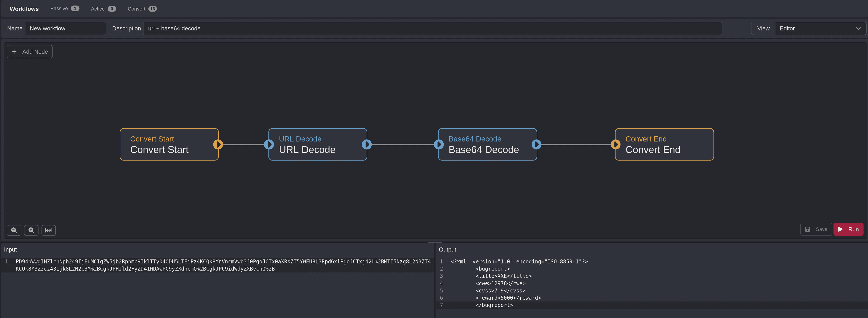Click the fit-to-width icon near zoom controls
The width and height of the screenshot is (868, 318).
pos(49,230)
